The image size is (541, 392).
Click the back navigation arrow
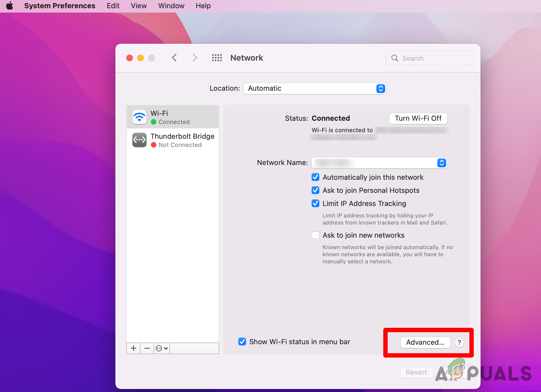(174, 58)
